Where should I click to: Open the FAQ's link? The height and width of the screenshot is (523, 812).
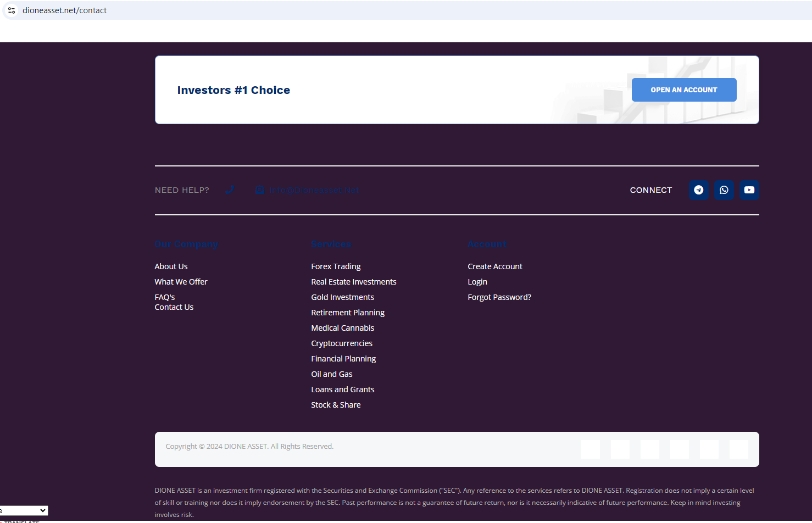[164, 297]
